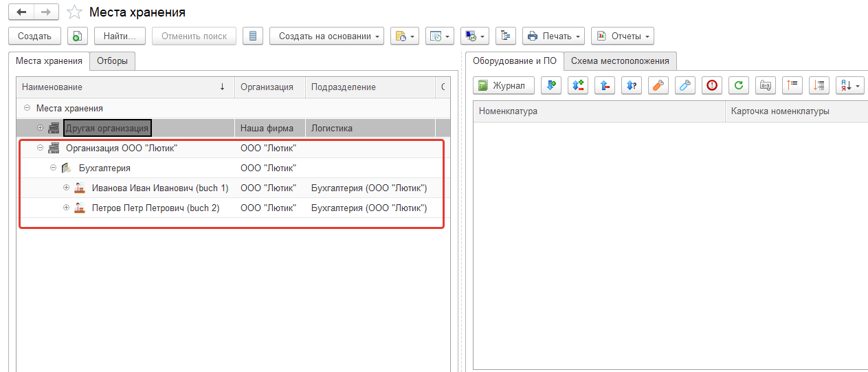The height and width of the screenshot is (372, 868).
Task: Switch to the Отборы tab
Action: coord(112,61)
